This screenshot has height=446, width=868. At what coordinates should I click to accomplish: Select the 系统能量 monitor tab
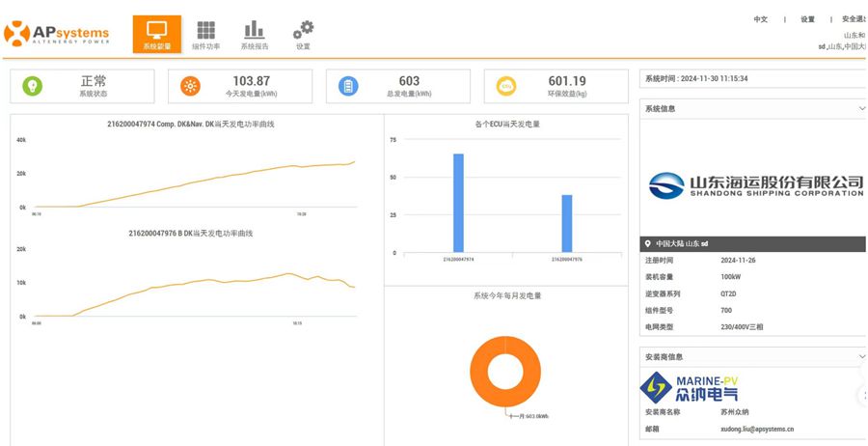tap(156, 34)
